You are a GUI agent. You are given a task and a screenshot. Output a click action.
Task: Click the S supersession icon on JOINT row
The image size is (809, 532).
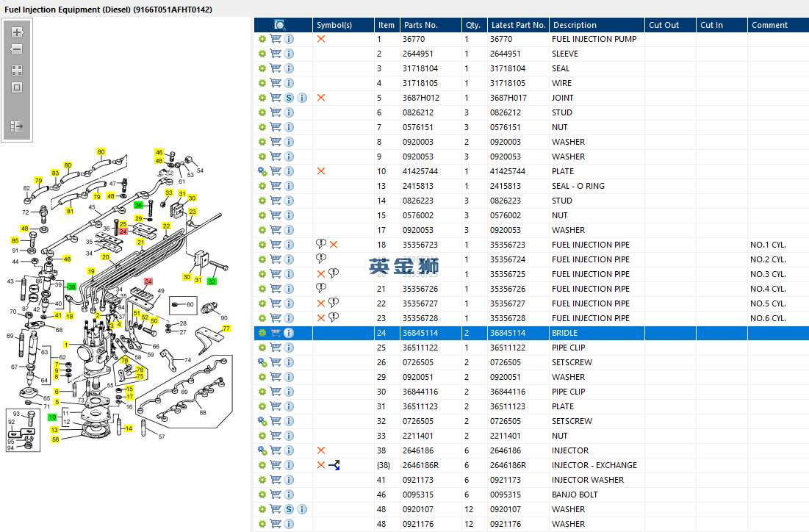[x=289, y=98]
